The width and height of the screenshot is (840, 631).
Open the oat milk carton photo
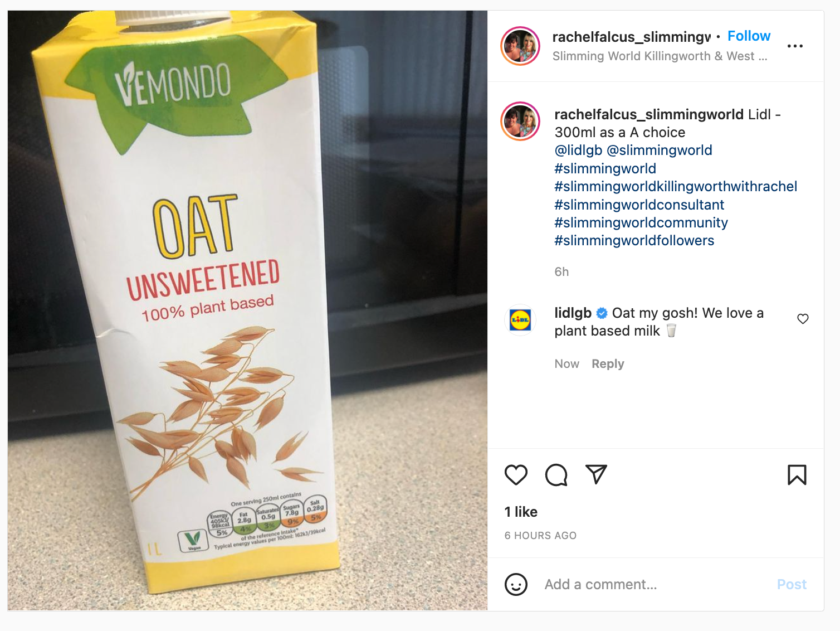[x=247, y=310]
